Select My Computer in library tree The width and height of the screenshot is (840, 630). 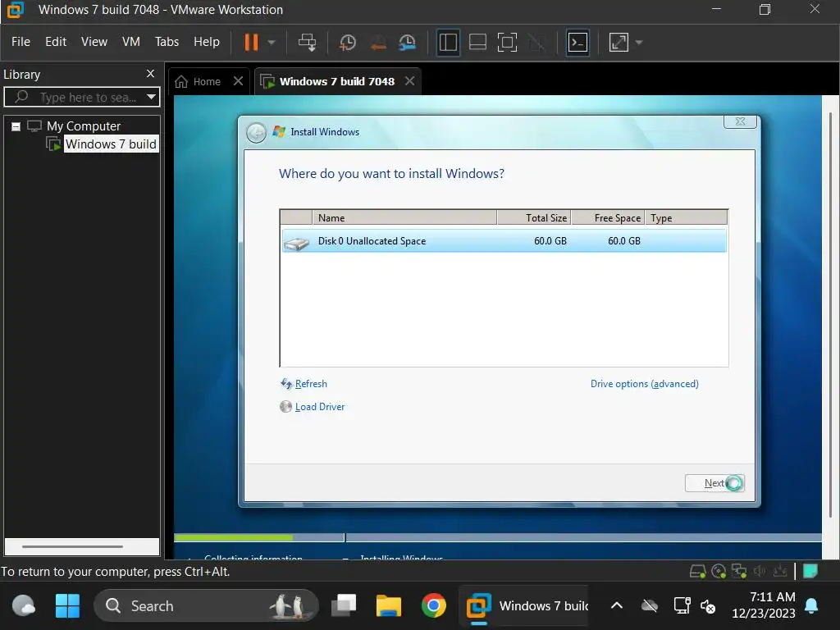coord(84,126)
